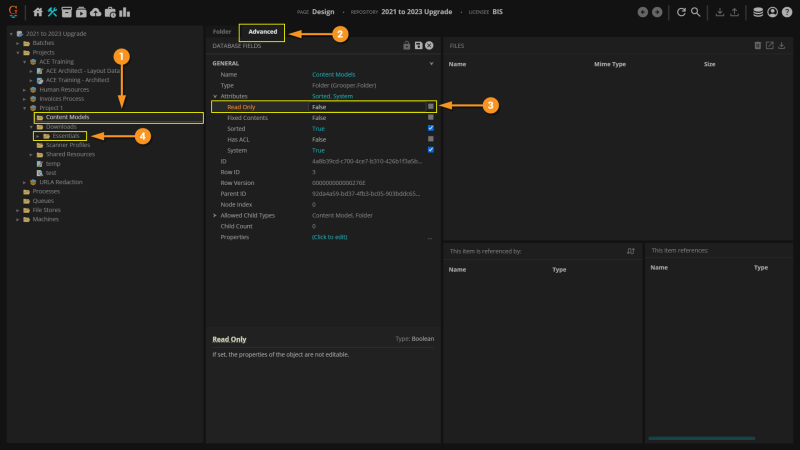800x450 pixels.
Task: Uncheck the Sorted attribute checkbox
Action: pyautogui.click(x=430, y=128)
